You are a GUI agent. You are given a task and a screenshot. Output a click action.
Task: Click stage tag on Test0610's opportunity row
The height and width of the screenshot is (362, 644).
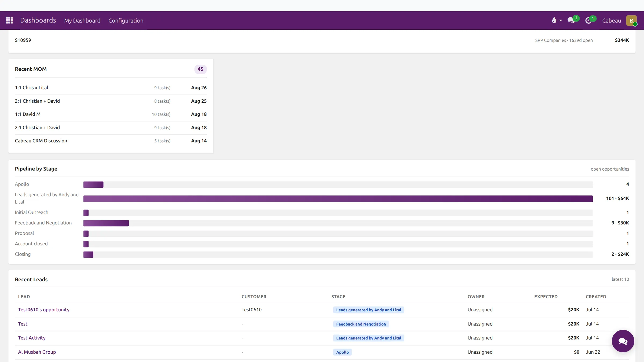369,310
